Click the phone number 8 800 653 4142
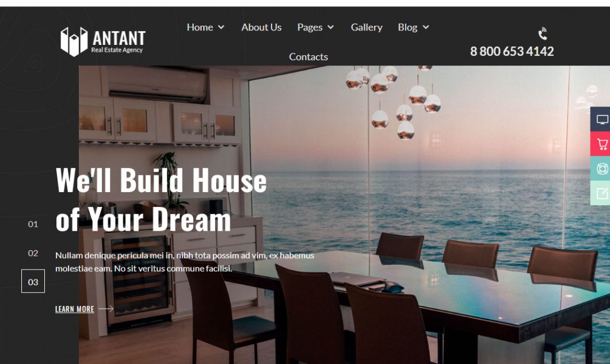Viewport: 610px width, 364px height. pyautogui.click(x=512, y=51)
